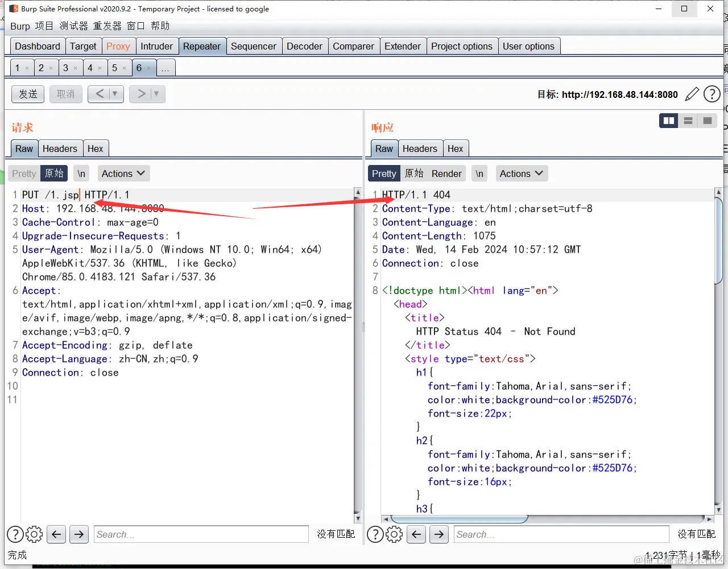This screenshot has width=728, height=569.
Task: Switch to Proxy tab
Action: 118,46
